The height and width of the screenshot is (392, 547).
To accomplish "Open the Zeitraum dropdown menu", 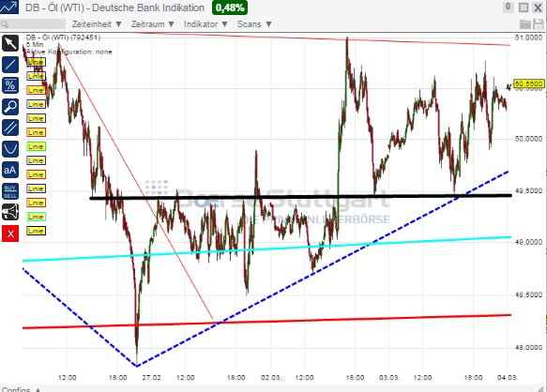I will tap(152, 24).
